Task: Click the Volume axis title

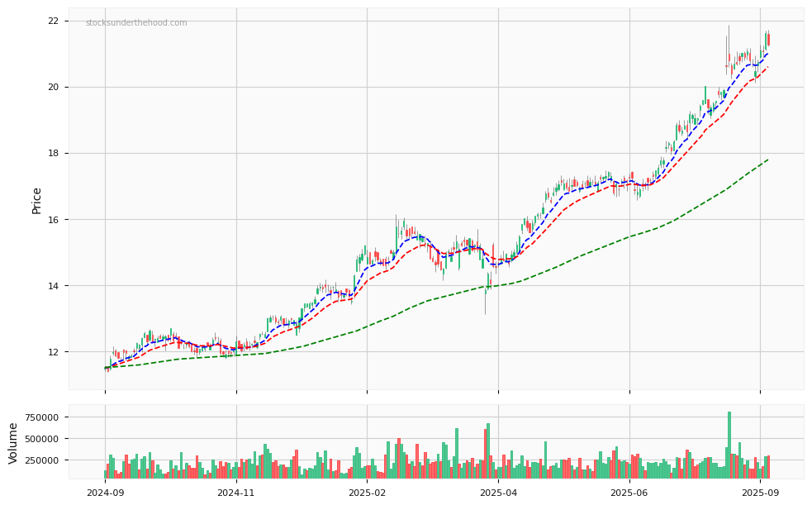Action: (x=13, y=443)
